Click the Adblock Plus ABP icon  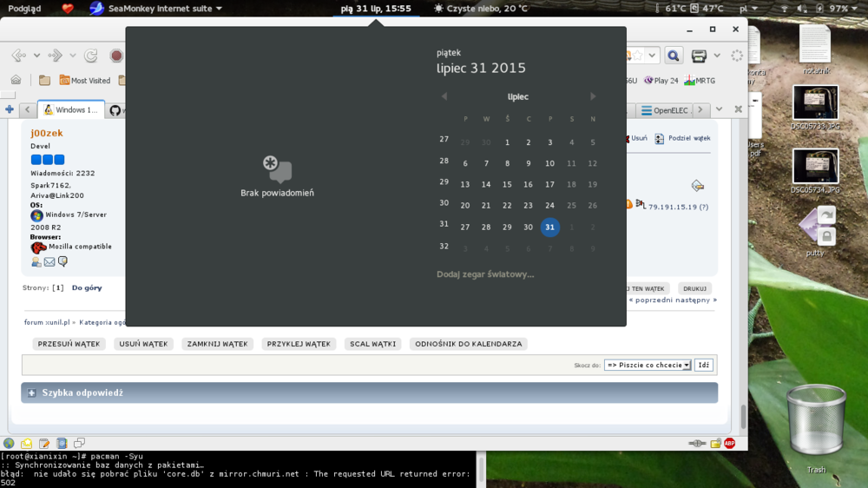coord(730,443)
